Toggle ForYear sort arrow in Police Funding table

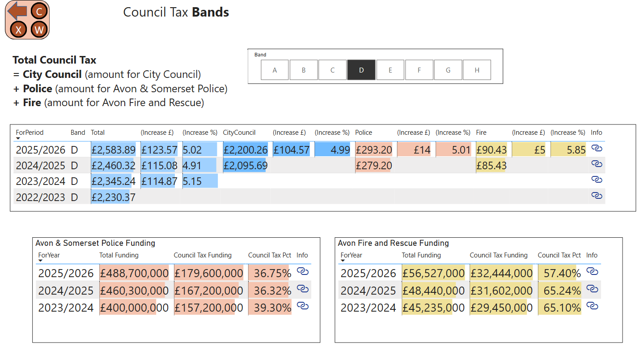pos(40,261)
